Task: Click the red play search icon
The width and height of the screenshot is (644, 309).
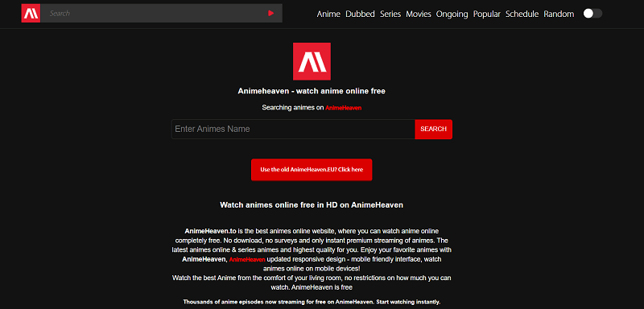Action: pyautogui.click(x=270, y=13)
